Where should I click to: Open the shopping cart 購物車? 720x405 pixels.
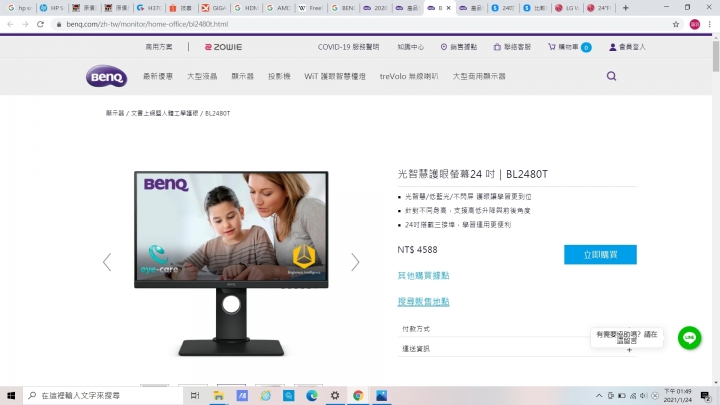pyautogui.click(x=569, y=47)
